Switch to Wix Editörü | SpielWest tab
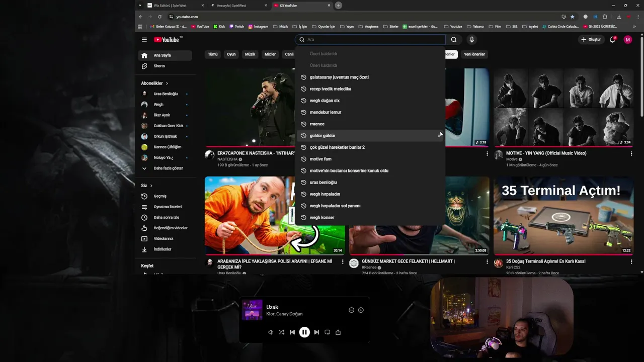The width and height of the screenshot is (644, 362). [176, 6]
